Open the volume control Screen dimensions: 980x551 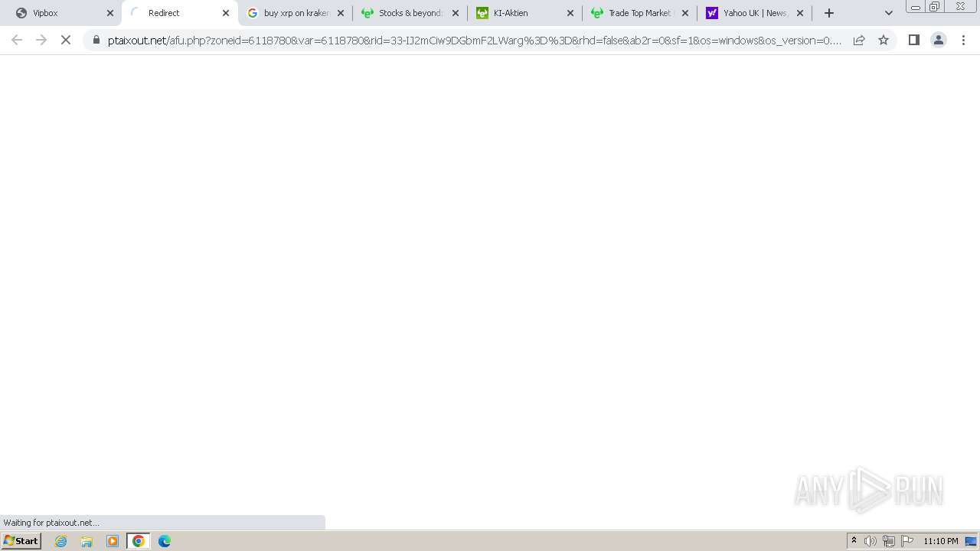click(x=871, y=541)
